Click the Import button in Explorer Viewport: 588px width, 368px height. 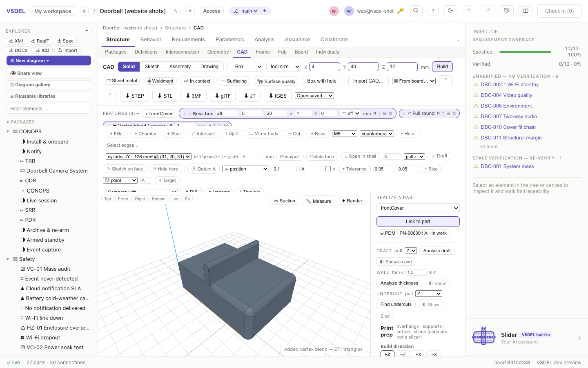(x=68, y=50)
